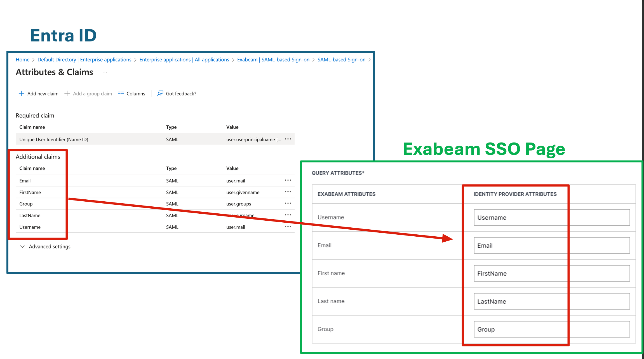Click the Enterprise applications All applications breadcrumb
This screenshot has height=359, width=644.
[x=184, y=60]
